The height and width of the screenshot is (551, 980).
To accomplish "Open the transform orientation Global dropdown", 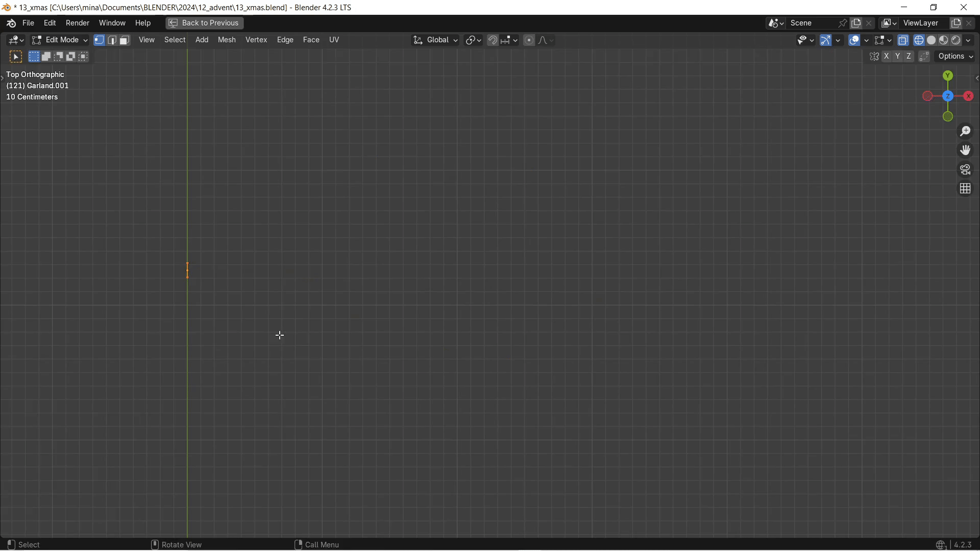I will coord(435,40).
